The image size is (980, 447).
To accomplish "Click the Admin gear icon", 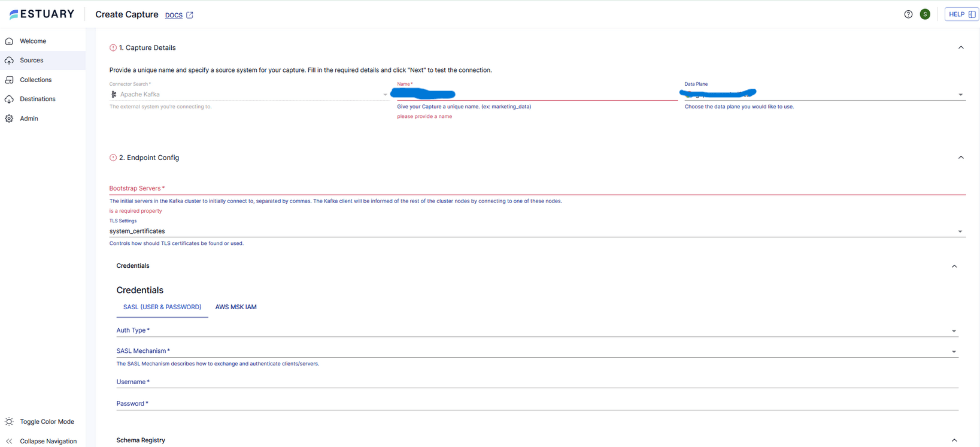I will [x=10, y=119].
